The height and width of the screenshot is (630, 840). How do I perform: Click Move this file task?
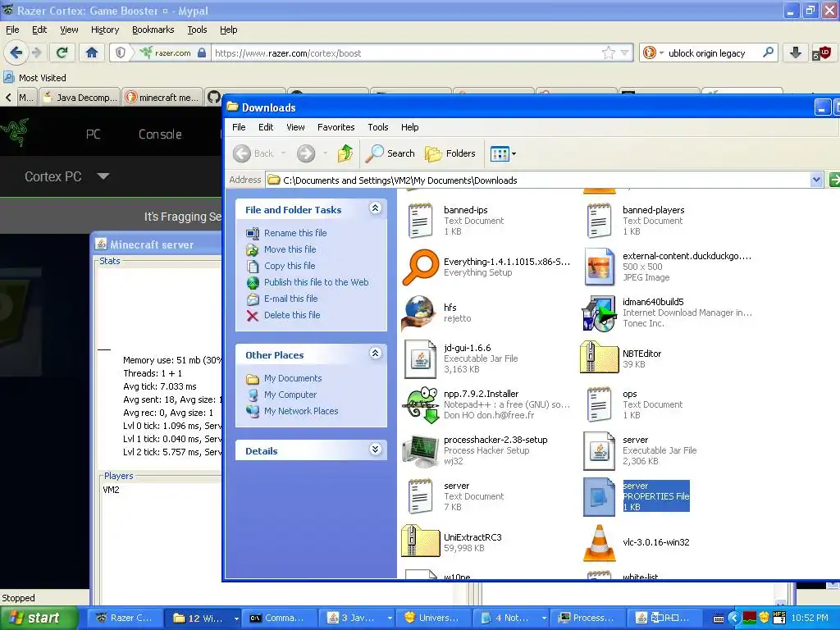pyautogui.click(x=290, y=249)
